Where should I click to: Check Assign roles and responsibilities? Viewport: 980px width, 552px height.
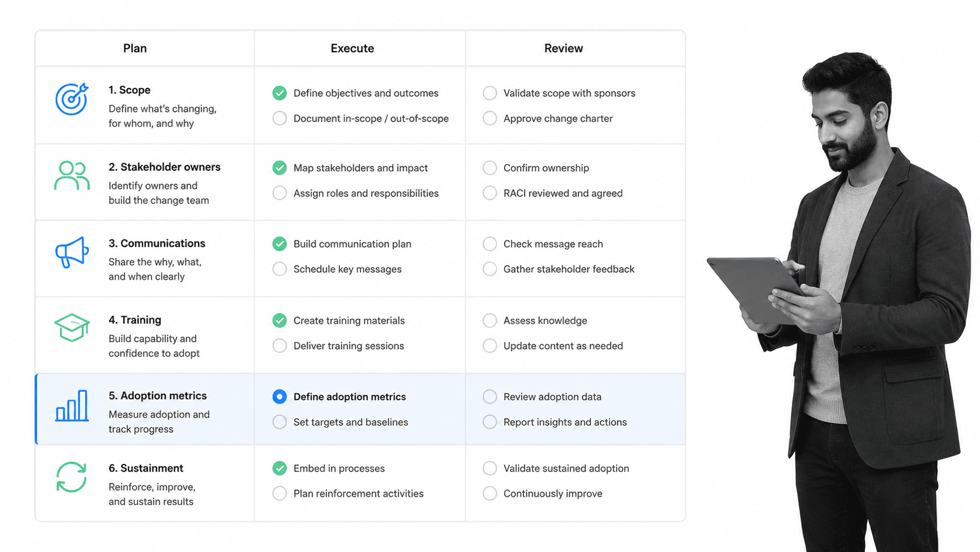pos(280,193)
